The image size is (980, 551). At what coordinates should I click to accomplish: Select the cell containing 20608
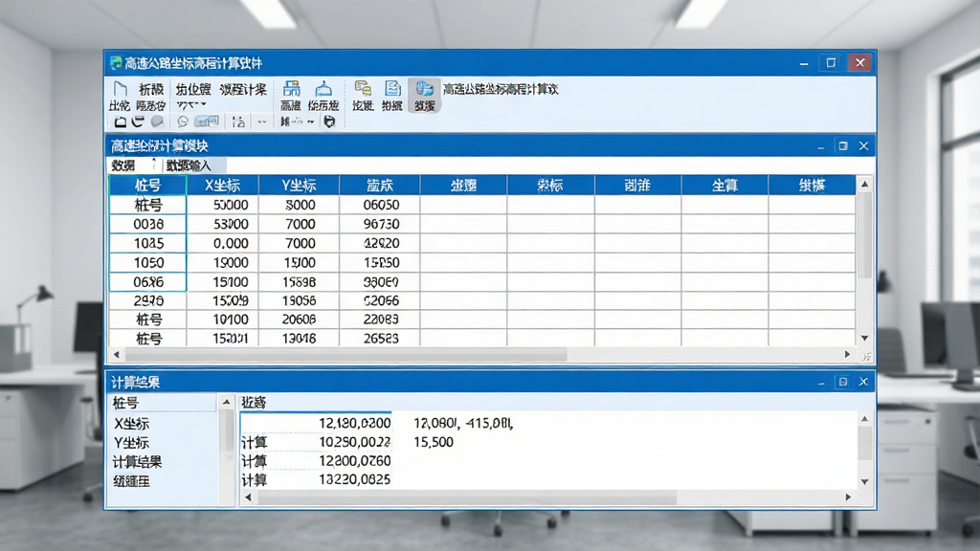tap(299, 320)
